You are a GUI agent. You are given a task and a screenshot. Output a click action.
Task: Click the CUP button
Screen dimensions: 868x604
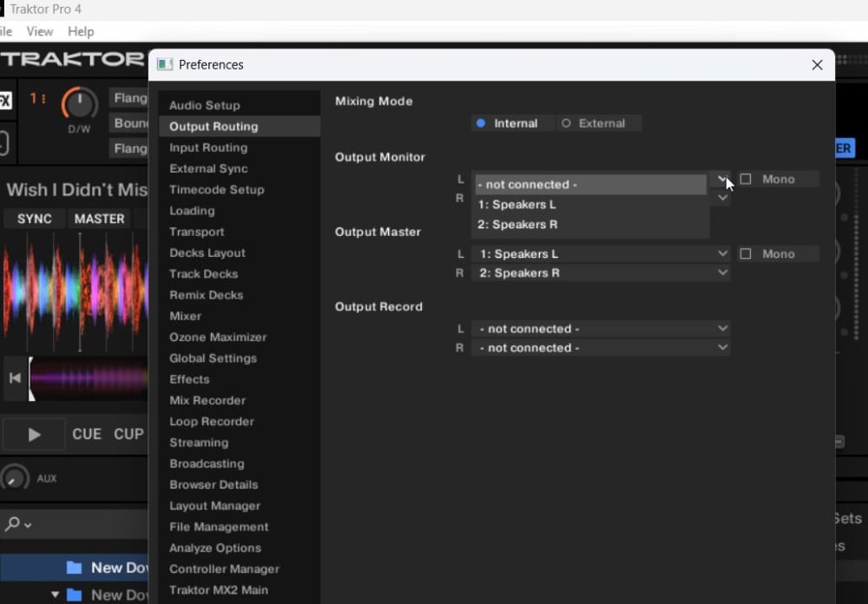pos(129,434)
